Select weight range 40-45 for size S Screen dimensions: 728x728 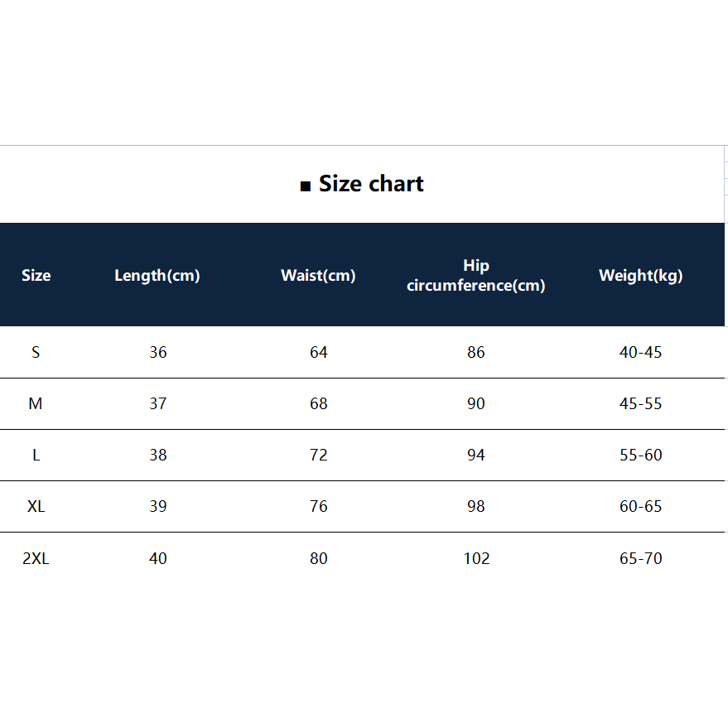(x=641, y=353)
